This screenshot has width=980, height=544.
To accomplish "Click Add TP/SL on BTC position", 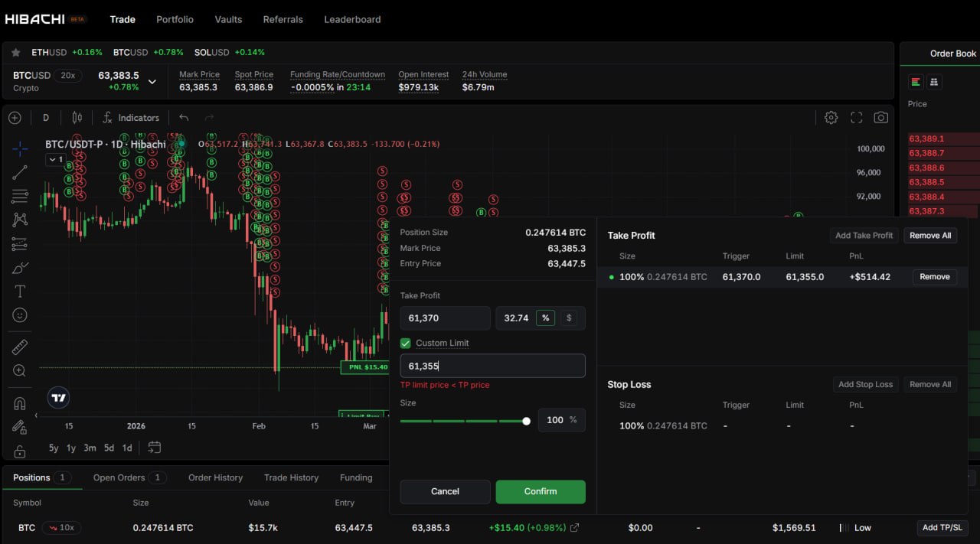I will click(x=943, y=528).
